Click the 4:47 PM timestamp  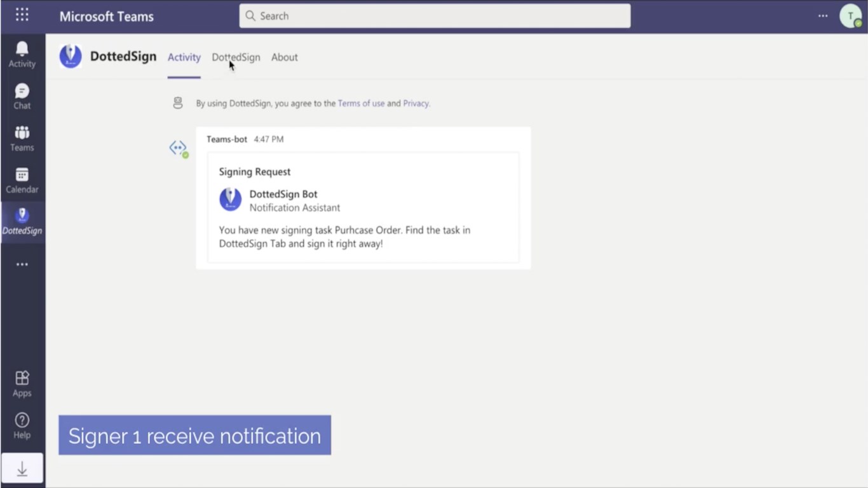click(x=269, y=139)
